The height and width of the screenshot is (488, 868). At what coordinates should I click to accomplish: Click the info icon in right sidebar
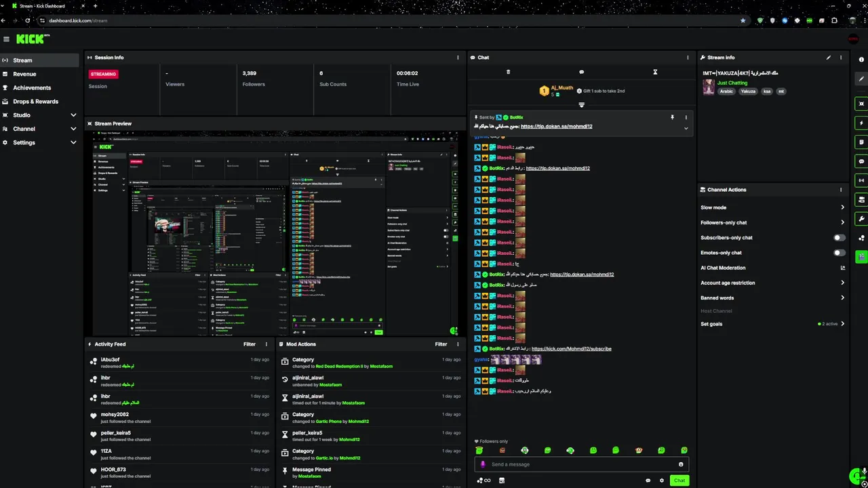coord(861,60)
